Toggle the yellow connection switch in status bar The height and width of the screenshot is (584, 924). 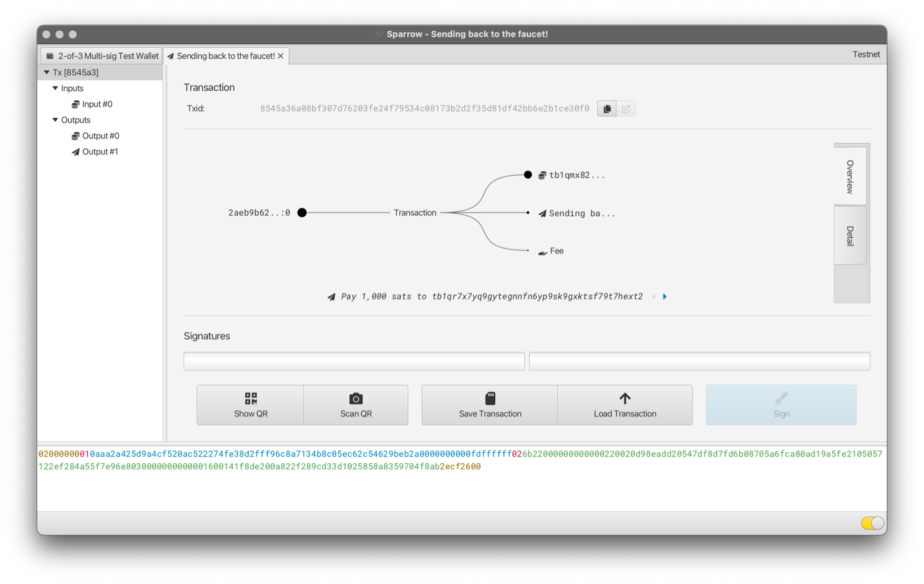873,523
